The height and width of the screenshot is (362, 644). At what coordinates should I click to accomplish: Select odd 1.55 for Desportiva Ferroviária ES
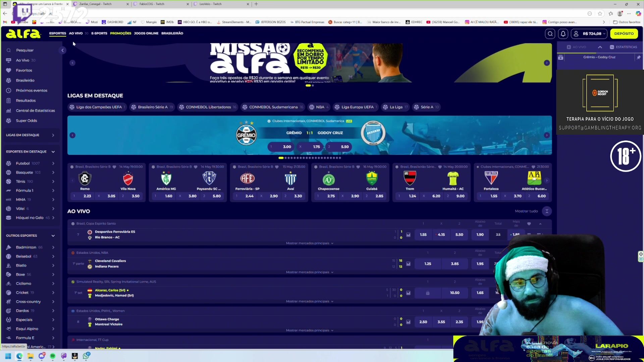click(423, 235)
